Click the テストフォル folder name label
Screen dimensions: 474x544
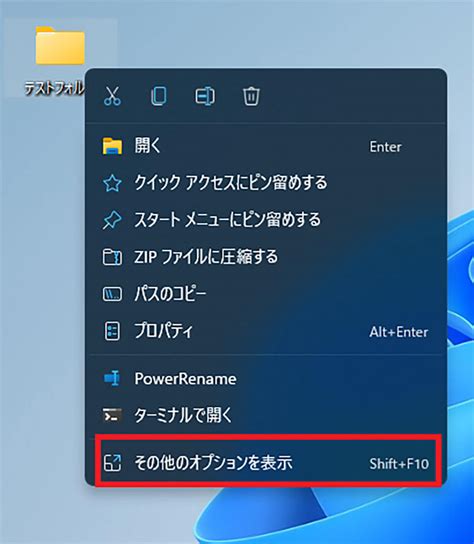(x=54, y=88)
